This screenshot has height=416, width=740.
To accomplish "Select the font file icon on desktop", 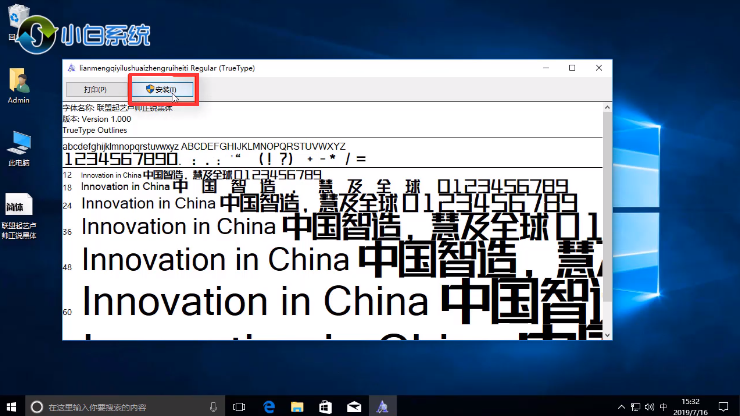I will (x=19, y=216).
